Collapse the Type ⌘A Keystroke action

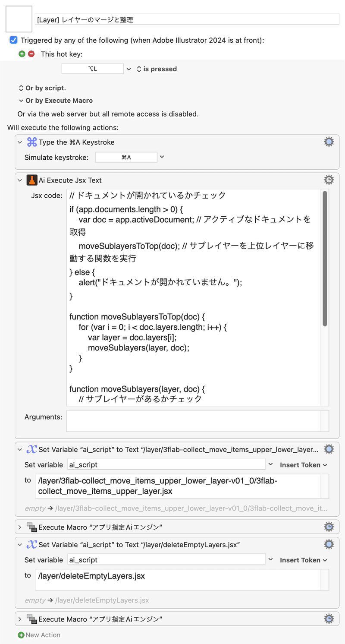click(x=19, y=142)
